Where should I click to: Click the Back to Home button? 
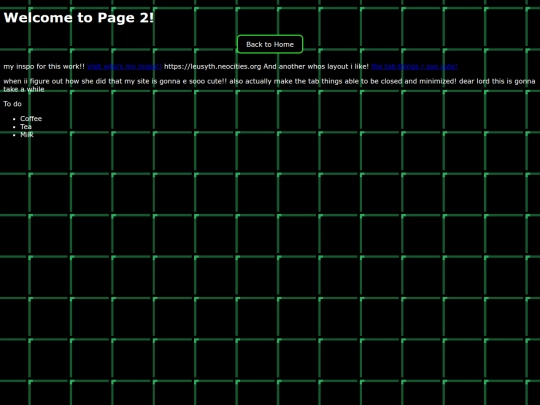tap(270, 44)
